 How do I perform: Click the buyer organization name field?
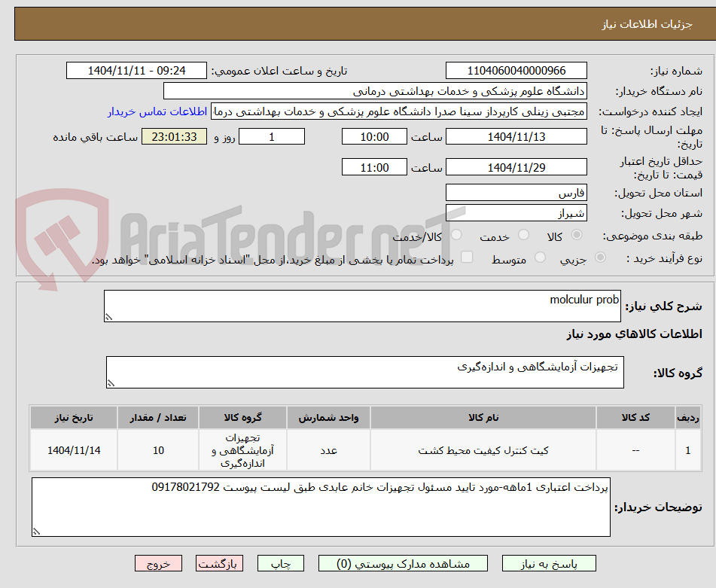(x=375, y=91)
